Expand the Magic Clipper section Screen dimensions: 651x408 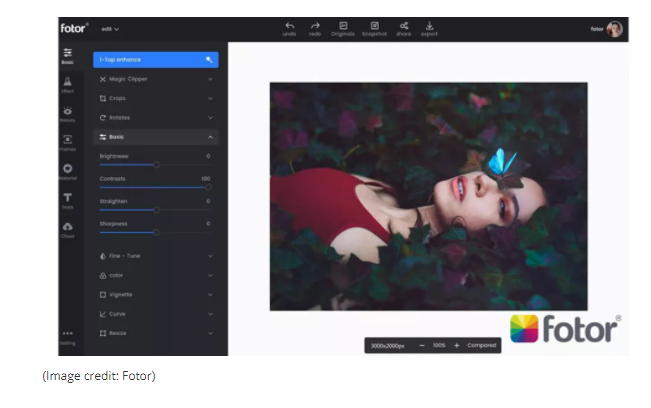coord(155,79)
